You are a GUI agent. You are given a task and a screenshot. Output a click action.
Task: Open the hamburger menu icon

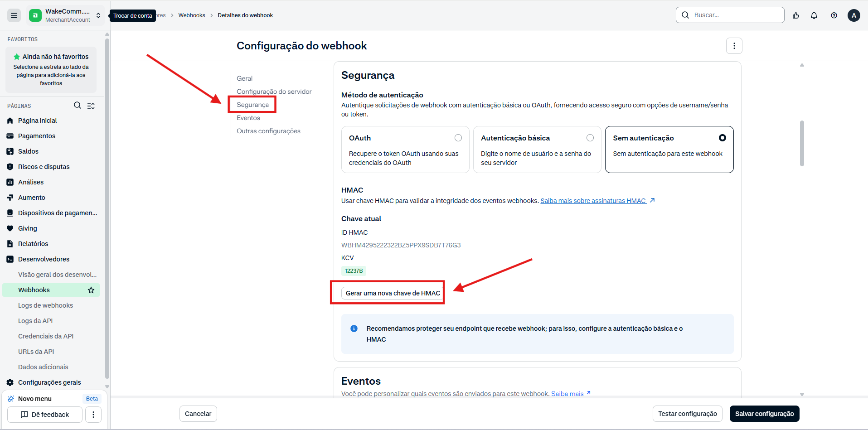(14, 15)
